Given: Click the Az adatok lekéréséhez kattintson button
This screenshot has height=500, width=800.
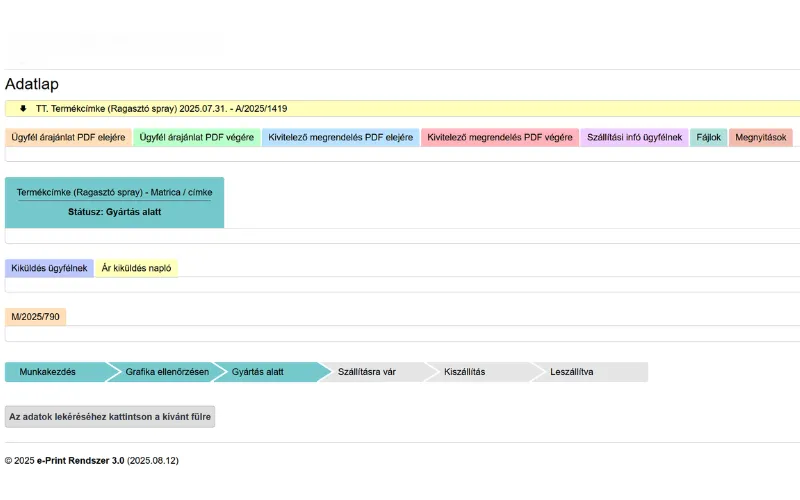Looking at the screenshot, I should click(x=110, y=417).
